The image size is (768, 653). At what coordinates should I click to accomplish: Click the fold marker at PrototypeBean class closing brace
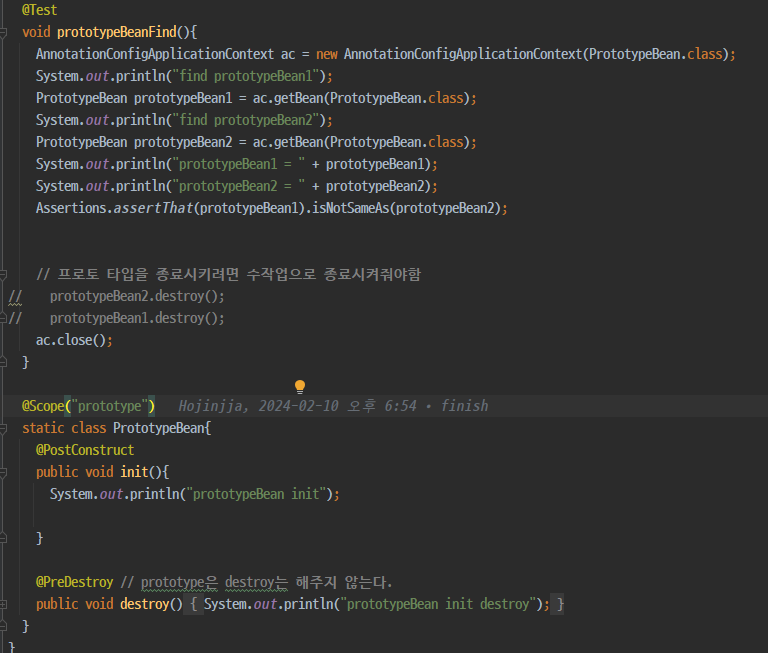coord(3,627)
